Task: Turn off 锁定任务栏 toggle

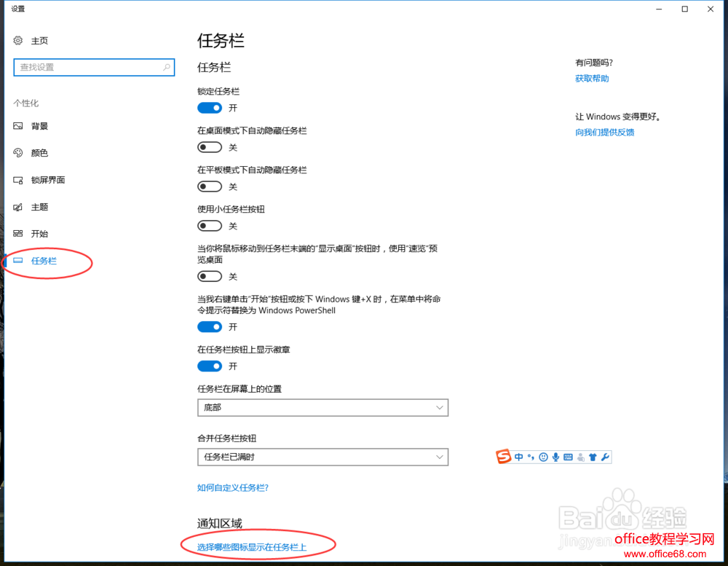Action: tap(210, 108)
